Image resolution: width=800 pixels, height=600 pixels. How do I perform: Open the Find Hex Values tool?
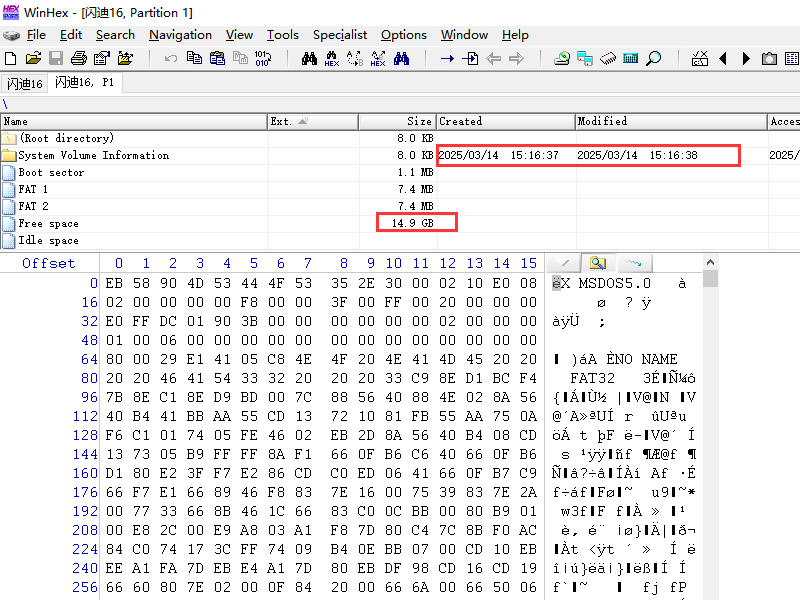point(332,59)
